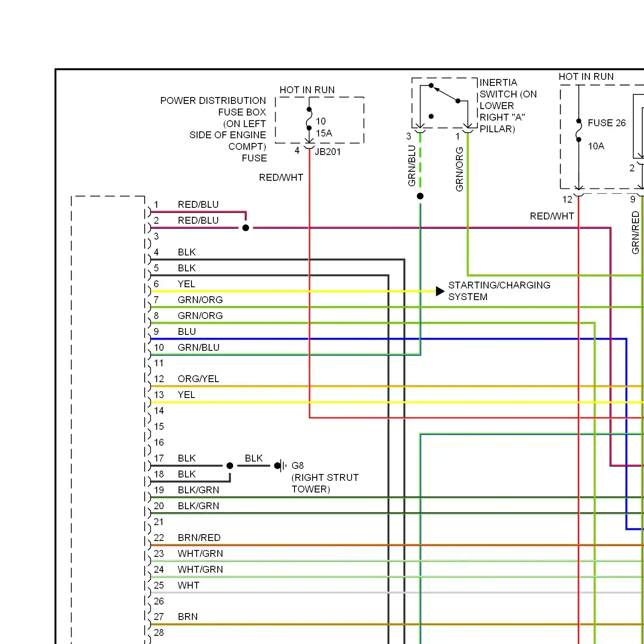Click pin 27 'BRN' label
The height and width of the screenshot is (644, 644).
[188, 617]
